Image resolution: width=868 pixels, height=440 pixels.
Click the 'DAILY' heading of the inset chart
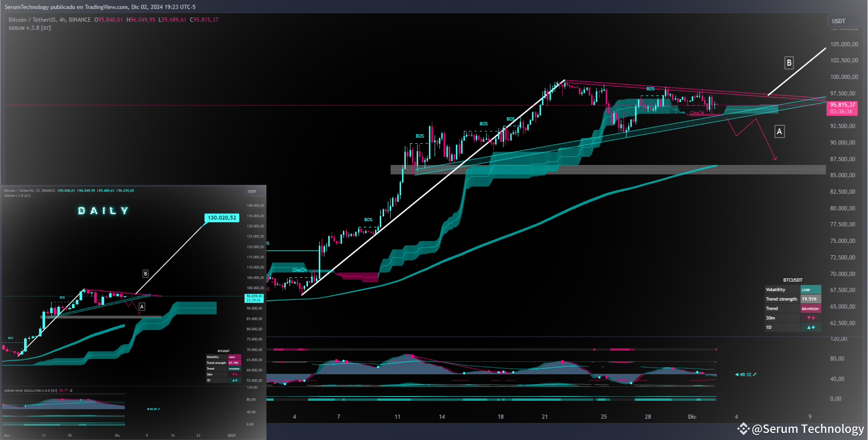coord(103,211)
